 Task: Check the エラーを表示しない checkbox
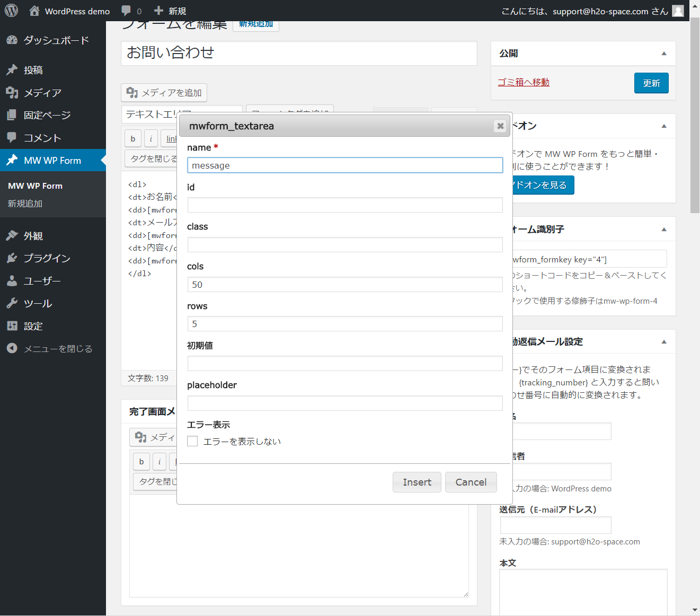point(192,441)
